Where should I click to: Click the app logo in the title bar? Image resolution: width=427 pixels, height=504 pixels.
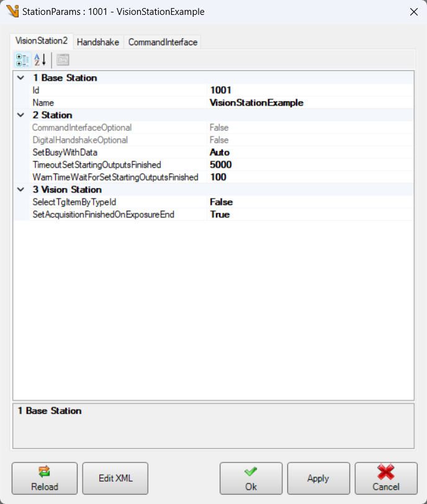[13, 11]
